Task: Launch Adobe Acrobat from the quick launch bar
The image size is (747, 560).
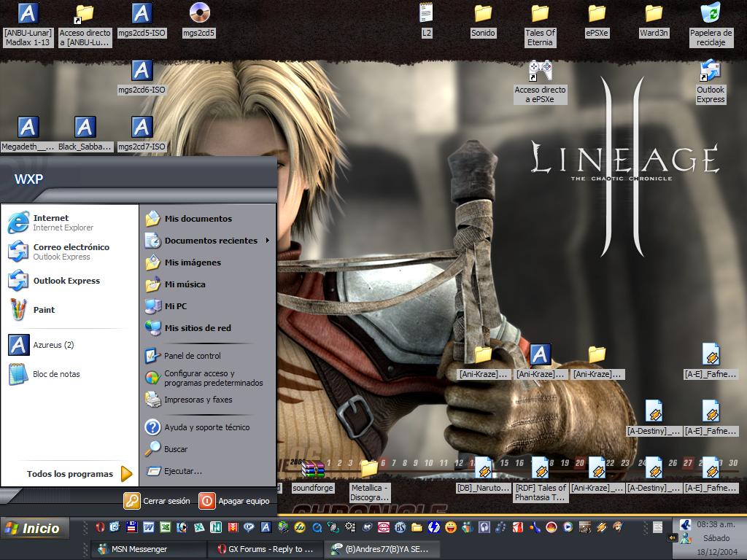Action: [517, 527]
